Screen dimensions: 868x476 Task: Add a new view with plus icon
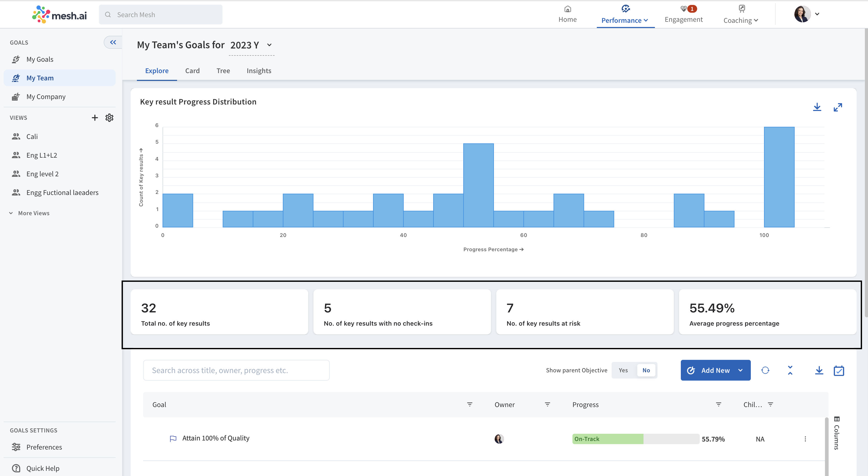95,117
